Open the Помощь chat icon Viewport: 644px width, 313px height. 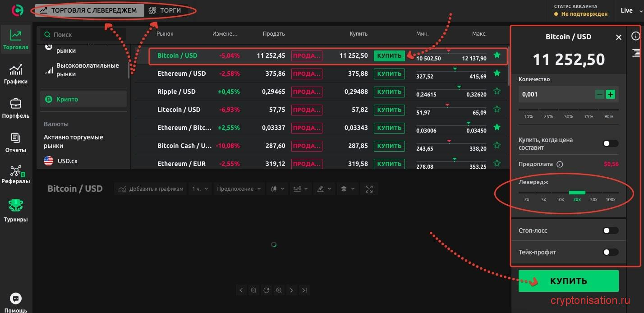click(16, 299)
